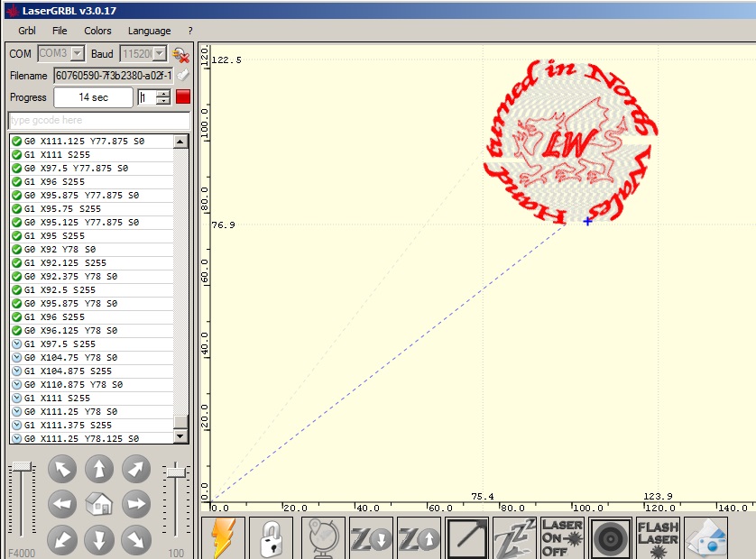756x559 pixels.
Task: Select row G1 X97.5 S255
Action: (92, 344)
